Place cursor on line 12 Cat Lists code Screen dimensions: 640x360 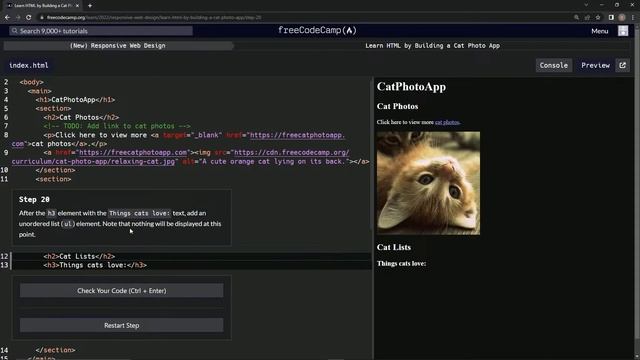coord(79,256)
